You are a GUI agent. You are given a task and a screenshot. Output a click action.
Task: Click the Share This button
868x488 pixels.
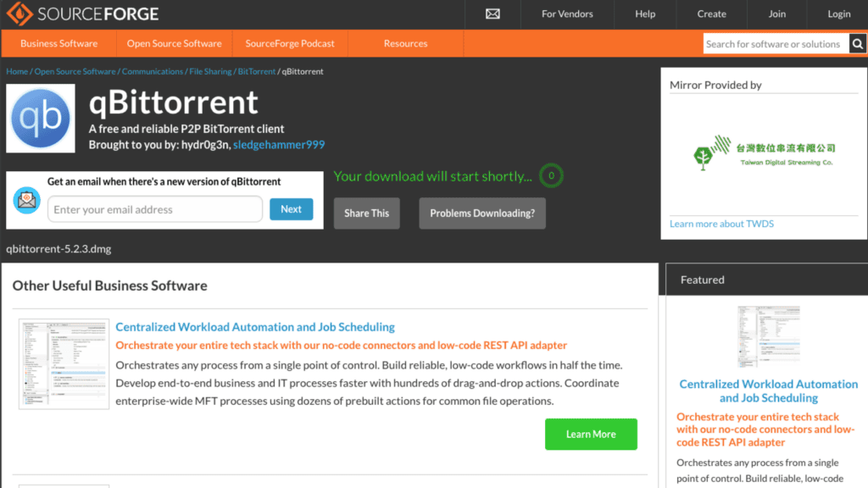(366, 213)
